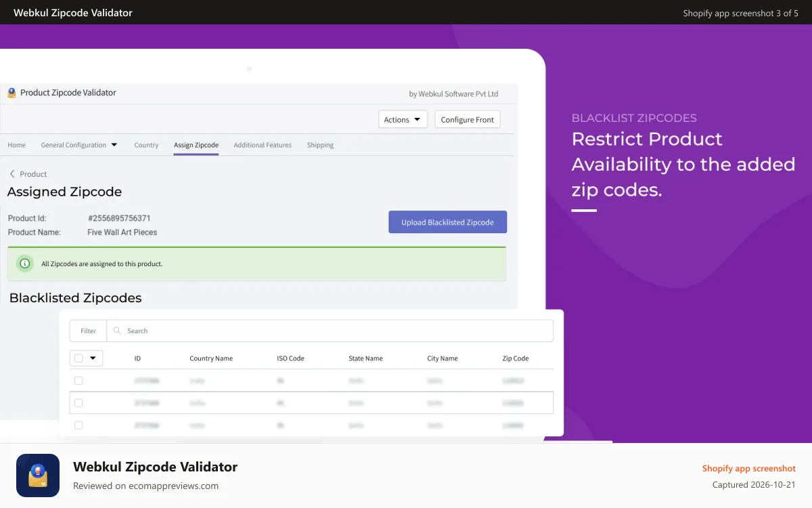Open the Shipping tab
812x508 pixels.
click(320, 145)
